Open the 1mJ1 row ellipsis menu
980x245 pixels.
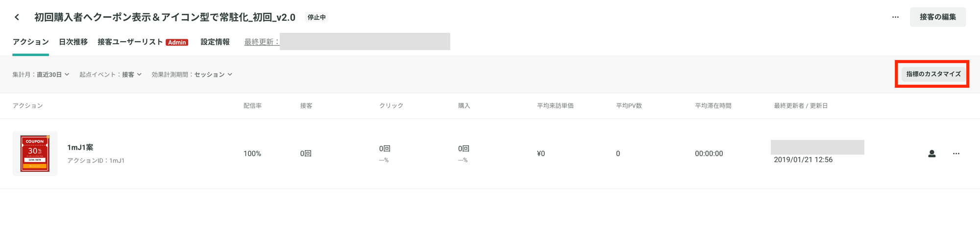(x=956, y=154)
